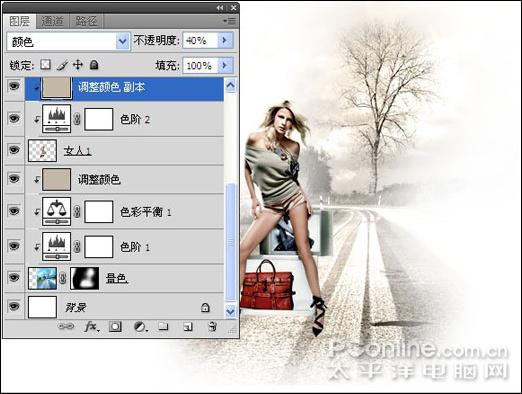
Task: Select the 色彩平衡 1 layer name
Action: 146,212
